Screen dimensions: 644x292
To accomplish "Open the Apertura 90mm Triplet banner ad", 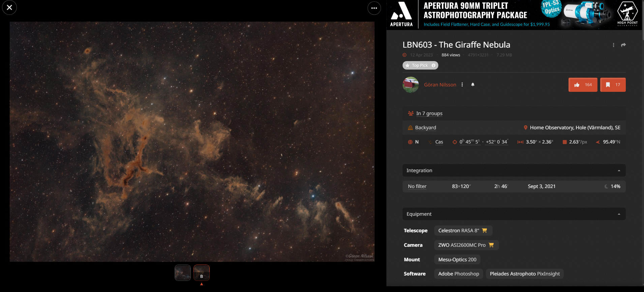I will tap(514, 15).
